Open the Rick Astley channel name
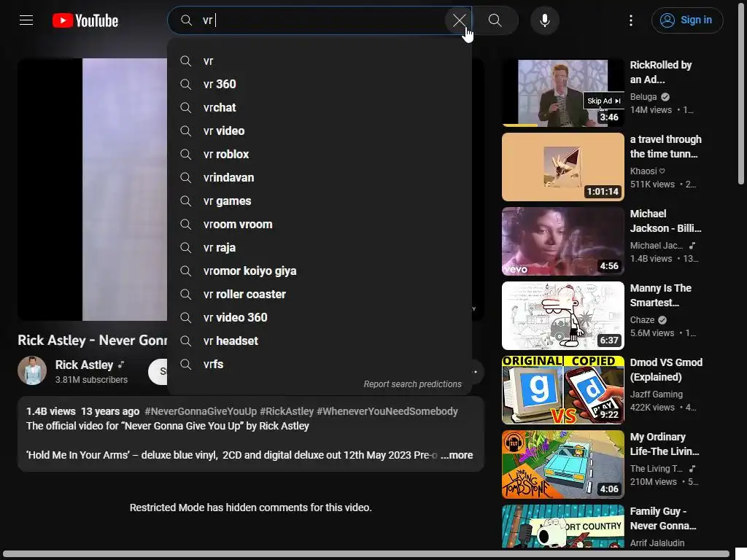This screenshot has width=747, height=560. click(x=84, y=365)
